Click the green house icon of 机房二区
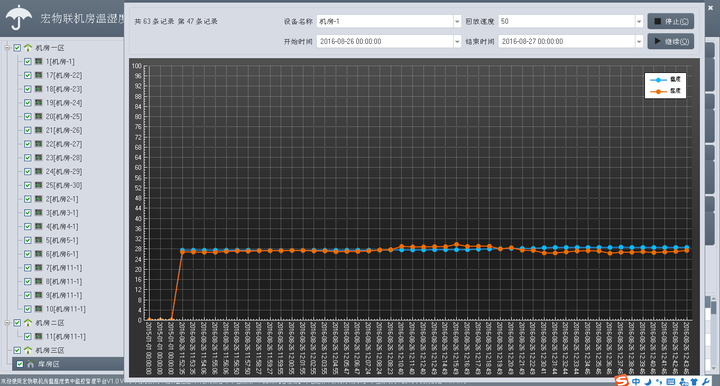The width and height of the screenshot is (720, 386). (28, 323)
